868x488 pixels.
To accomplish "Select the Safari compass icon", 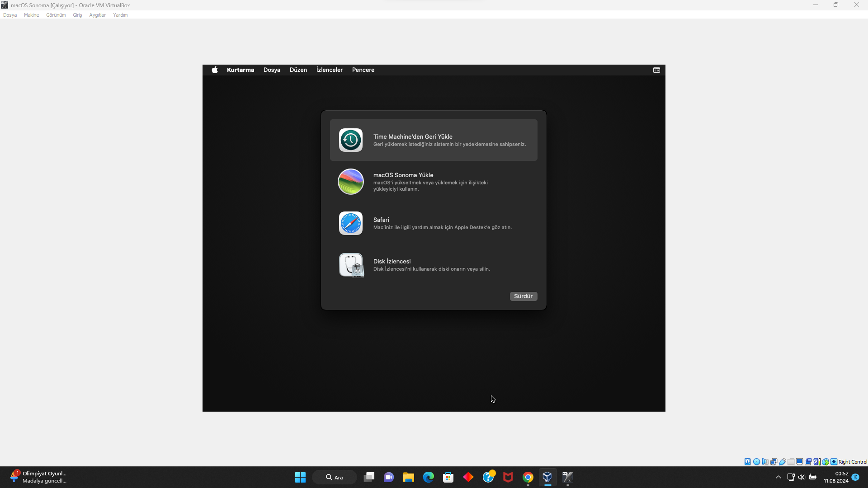I will click(351, 223).
